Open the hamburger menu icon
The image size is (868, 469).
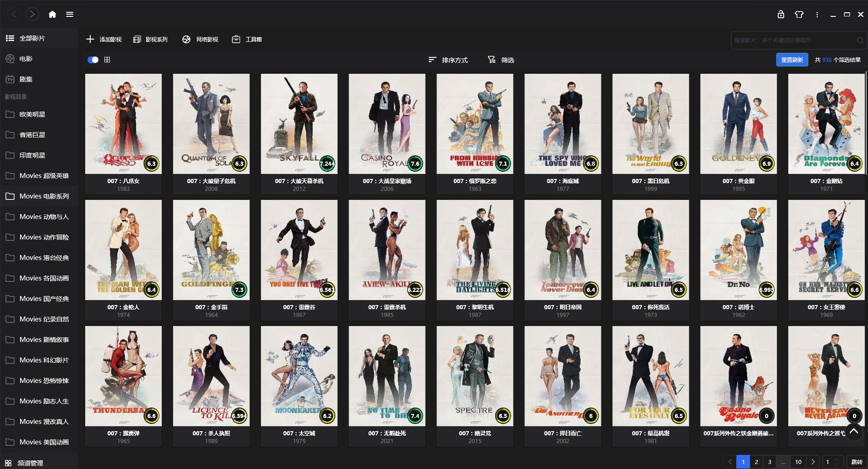tap(70, 15)
